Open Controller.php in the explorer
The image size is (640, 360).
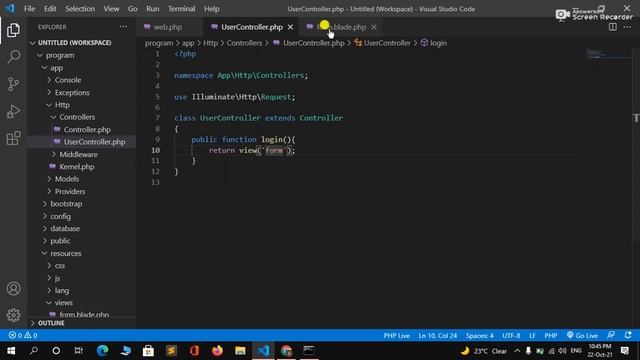click(x=87, y=129)
